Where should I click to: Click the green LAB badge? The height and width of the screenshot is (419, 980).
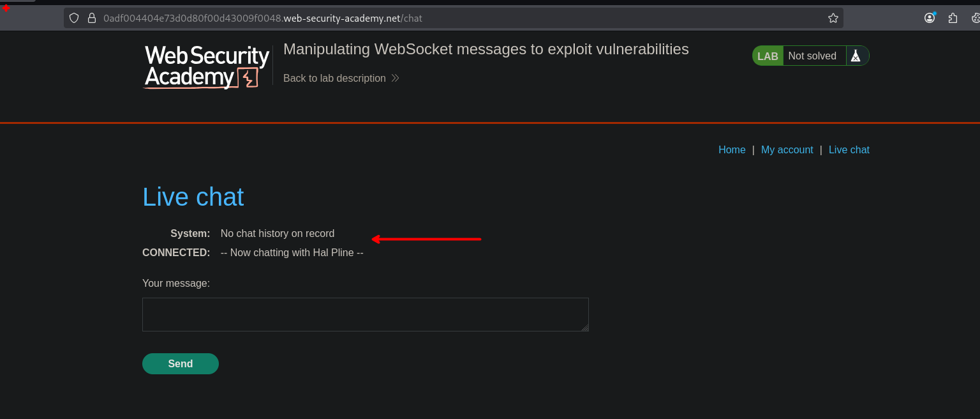click(x=768, y=56)
